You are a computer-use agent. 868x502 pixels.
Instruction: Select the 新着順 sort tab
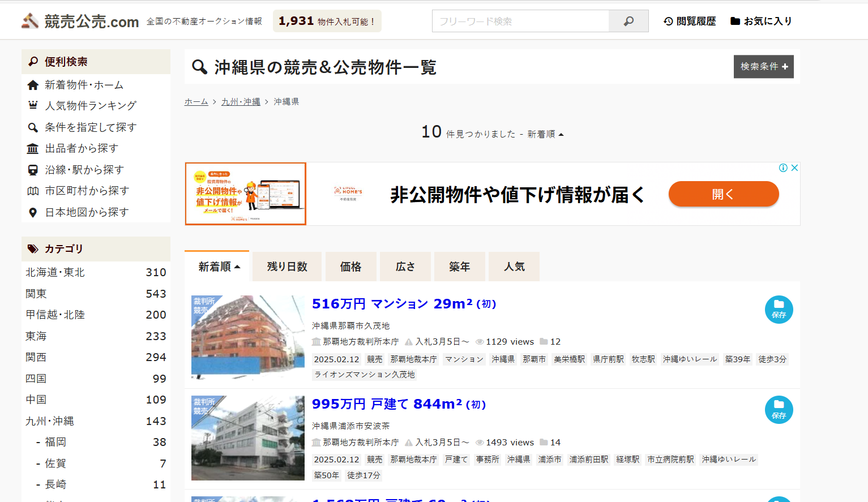tap(219, 267)
